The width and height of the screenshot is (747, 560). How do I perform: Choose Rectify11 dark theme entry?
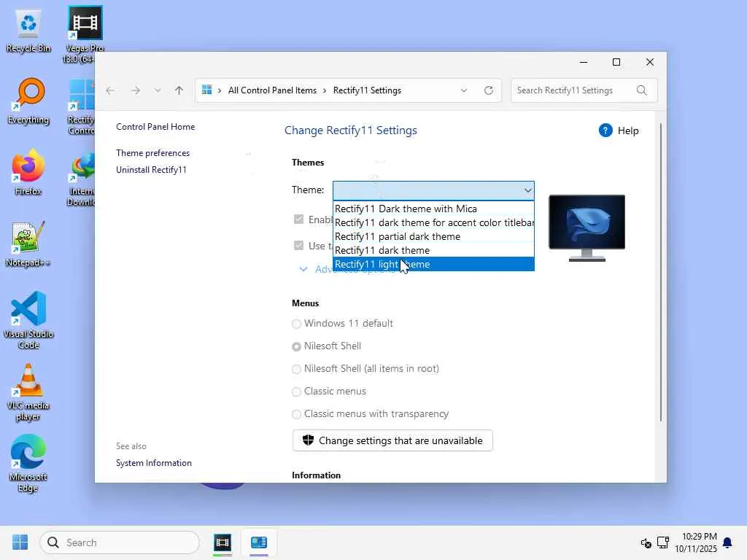[x=433, y=250]
